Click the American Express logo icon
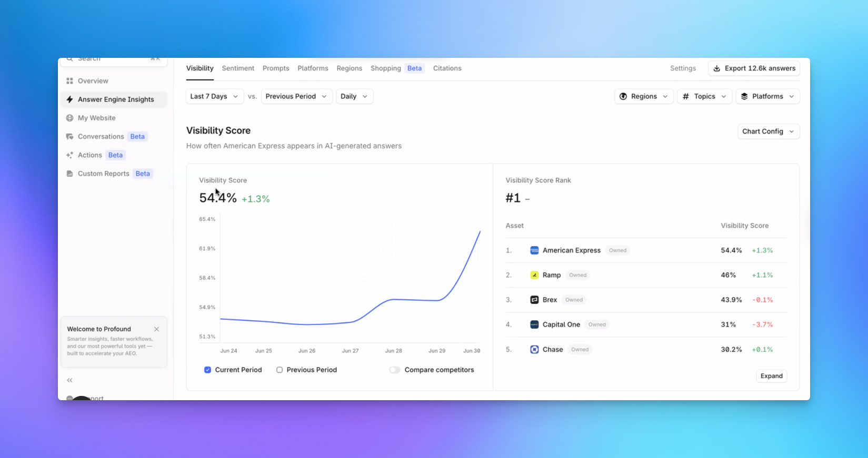The height and width of the screenshot is (458, 868). [534, 250]
